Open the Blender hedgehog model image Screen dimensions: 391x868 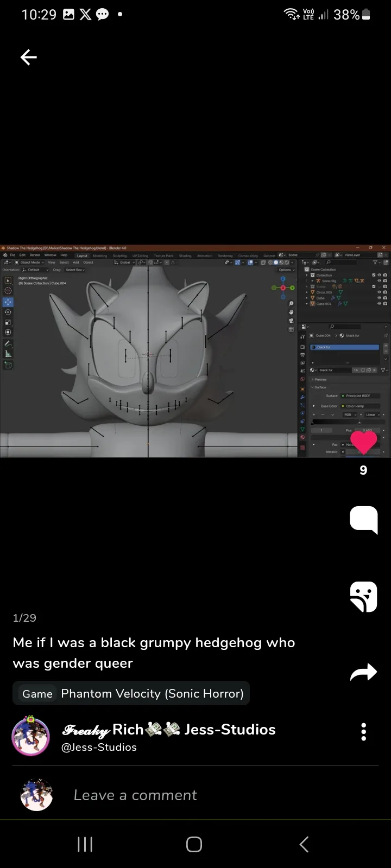pyautogui.click(x=195, y=351)
